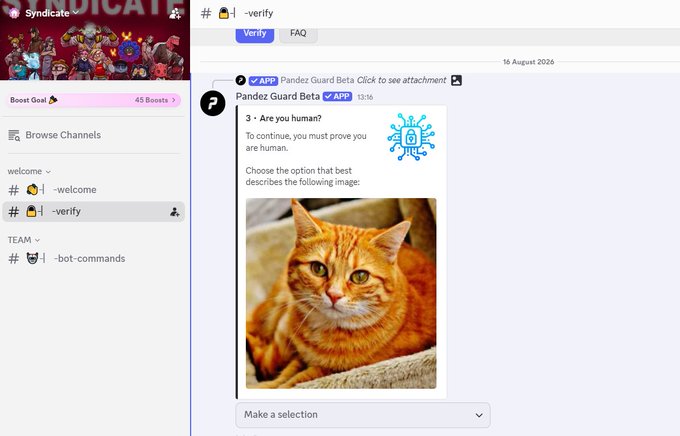Click the FAQ button
Screen dimensions: 680x436
(298, 34)
